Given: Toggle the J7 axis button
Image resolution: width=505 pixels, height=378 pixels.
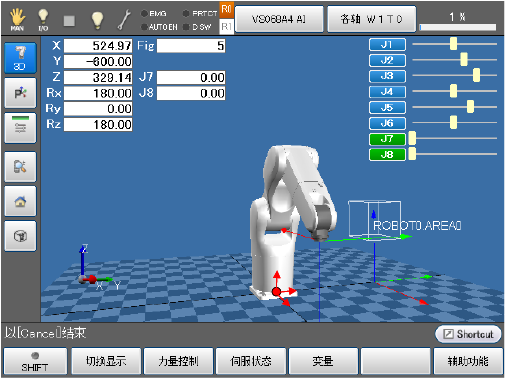Looking at the screenshot, I should click(x=387, y=139).
